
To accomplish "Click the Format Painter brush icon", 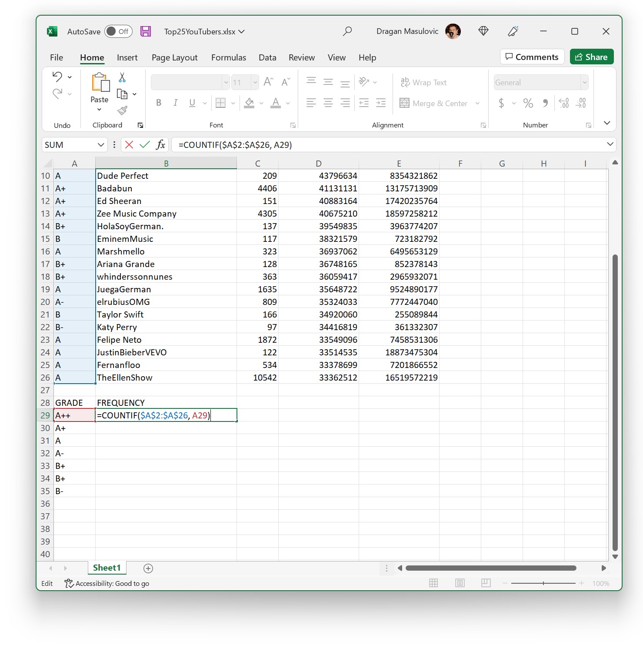I will point(122,110).
